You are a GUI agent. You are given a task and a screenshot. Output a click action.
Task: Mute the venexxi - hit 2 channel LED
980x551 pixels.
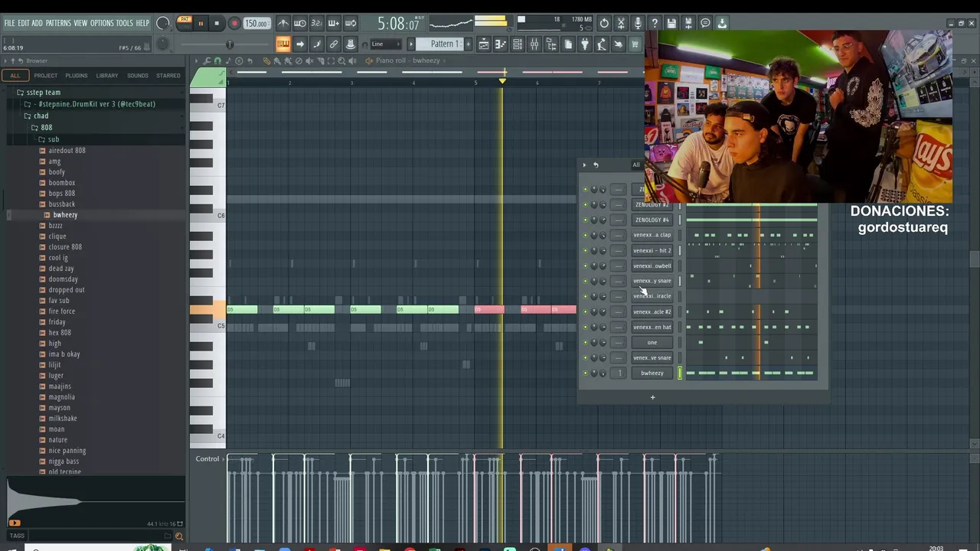click(586, 250)
